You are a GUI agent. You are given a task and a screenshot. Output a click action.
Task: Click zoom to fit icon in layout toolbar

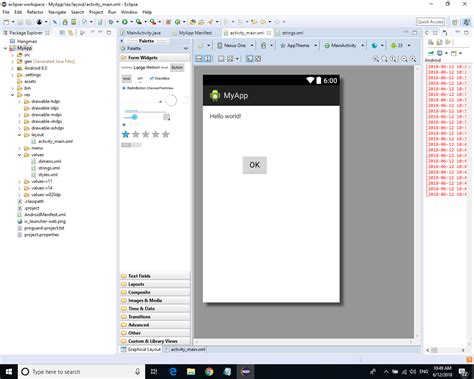point(384,59)
